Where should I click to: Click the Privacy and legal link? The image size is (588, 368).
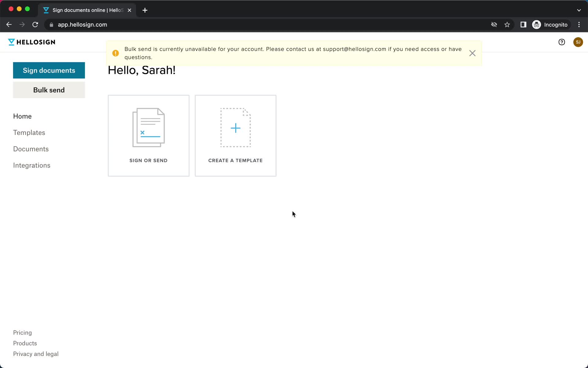(36, 354)
